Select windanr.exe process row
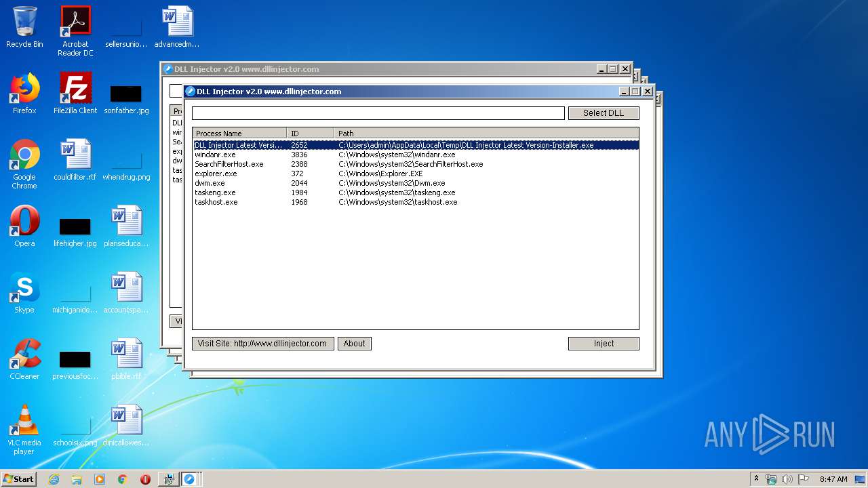Screen dimensions: 868x488 [416, 155]
